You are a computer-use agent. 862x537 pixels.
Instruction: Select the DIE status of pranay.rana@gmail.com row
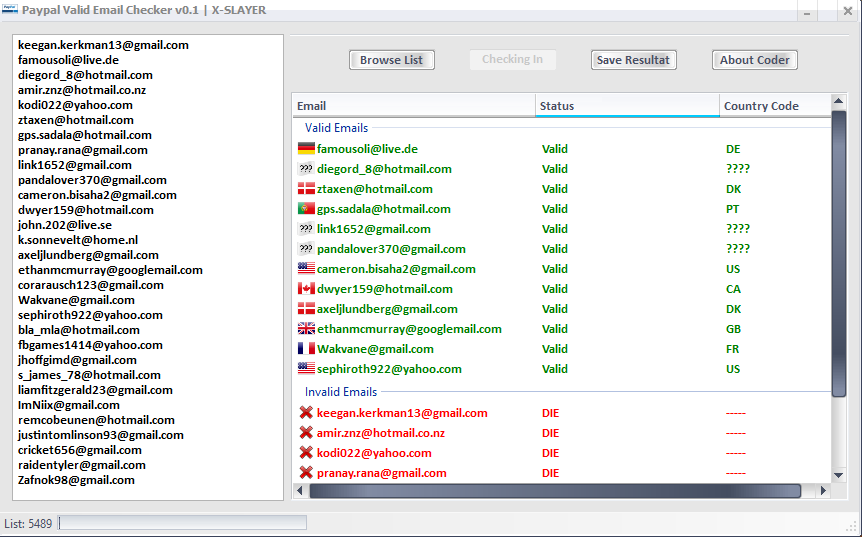[x=550, y=473]
